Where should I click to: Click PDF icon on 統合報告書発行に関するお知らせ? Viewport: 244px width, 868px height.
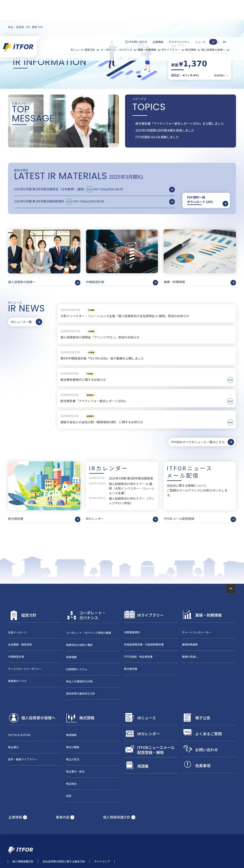(230, 380)
